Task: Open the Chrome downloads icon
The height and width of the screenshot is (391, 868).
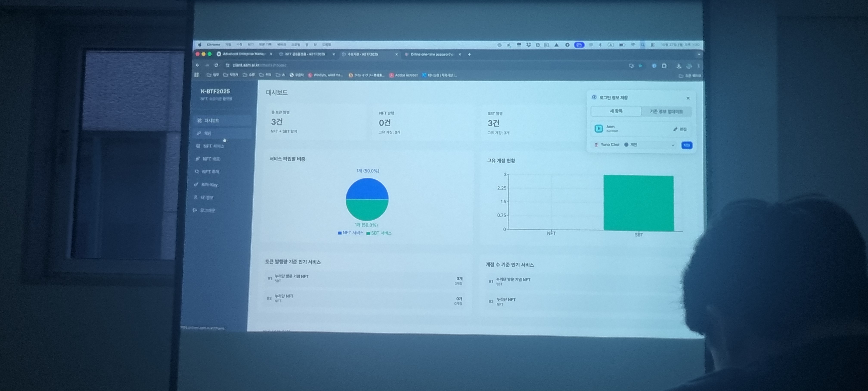Action: point(679,66)
